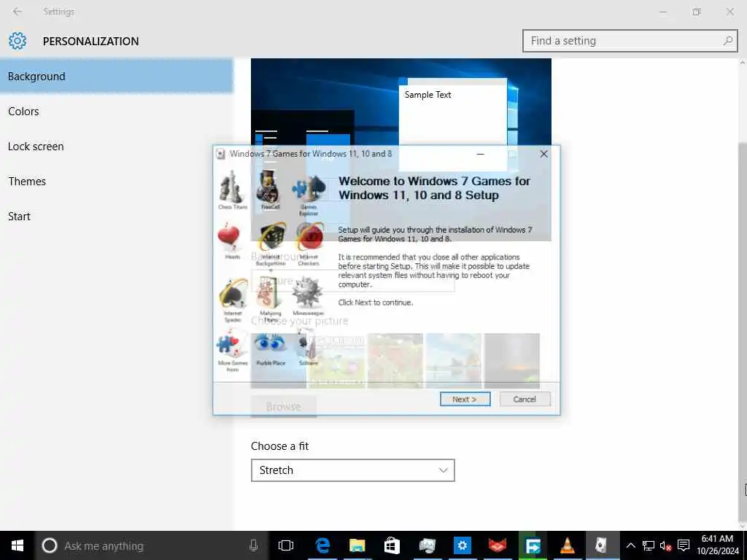This screenshot has width=747, height=560.
Task: Switch to Settings via the taskbar gear icon
Action: [462, 545]
